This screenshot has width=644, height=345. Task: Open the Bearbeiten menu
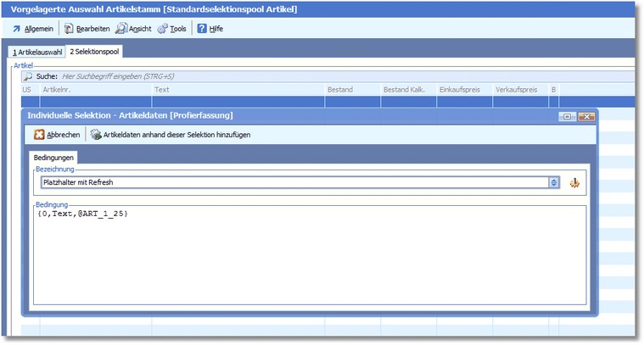[x=87, y=29]
